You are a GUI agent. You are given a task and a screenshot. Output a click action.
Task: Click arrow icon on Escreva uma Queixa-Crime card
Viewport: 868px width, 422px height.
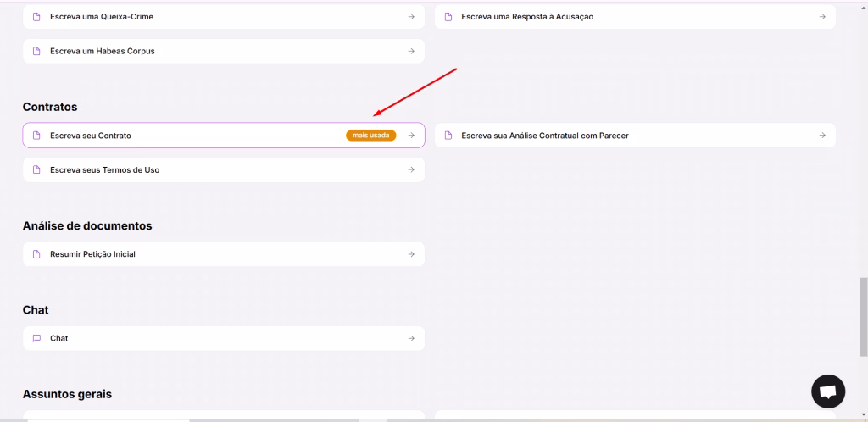(411, 17)
